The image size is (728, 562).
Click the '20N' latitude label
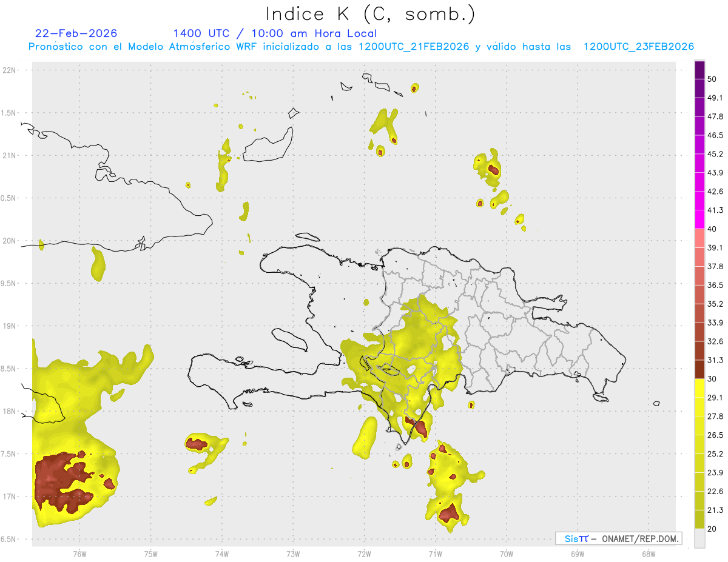point(10,241)
